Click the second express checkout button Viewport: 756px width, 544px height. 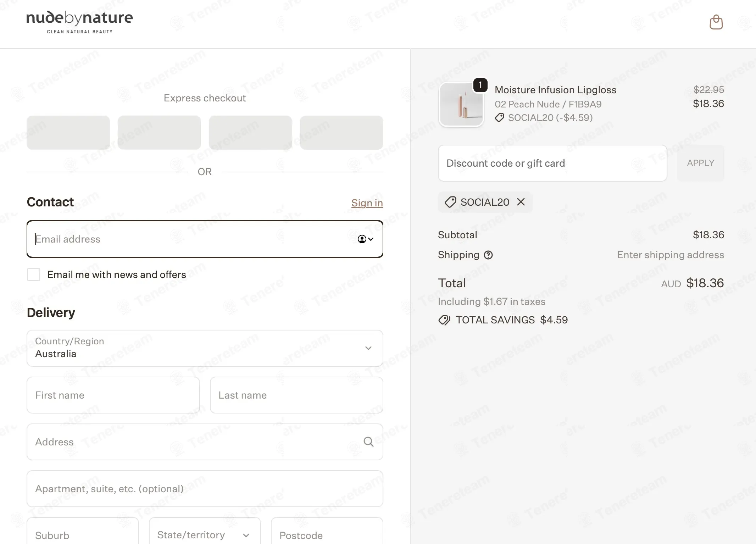click(159, 133)
